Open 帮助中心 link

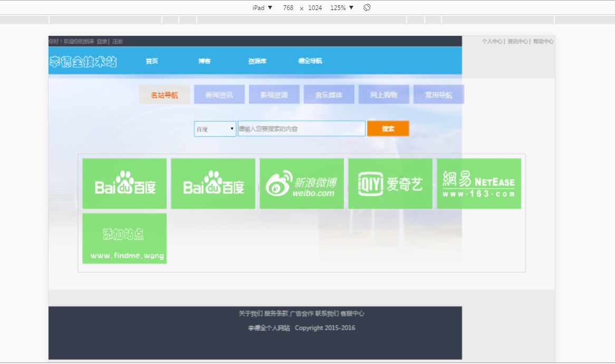(x=543, y=41)
